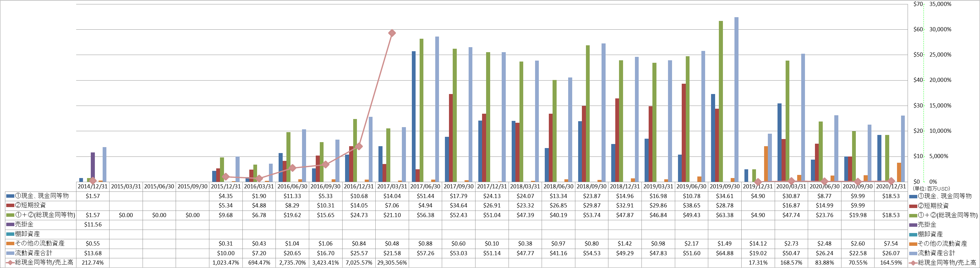980x268 pixels.
Task: Click the 売掛金 row label in table
Action: click(24, 224)
